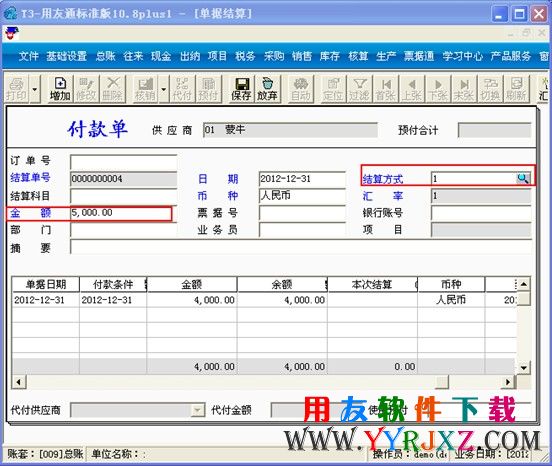
Task: Click the table's vertical scroll down arrow
Action: coord(523,368)
